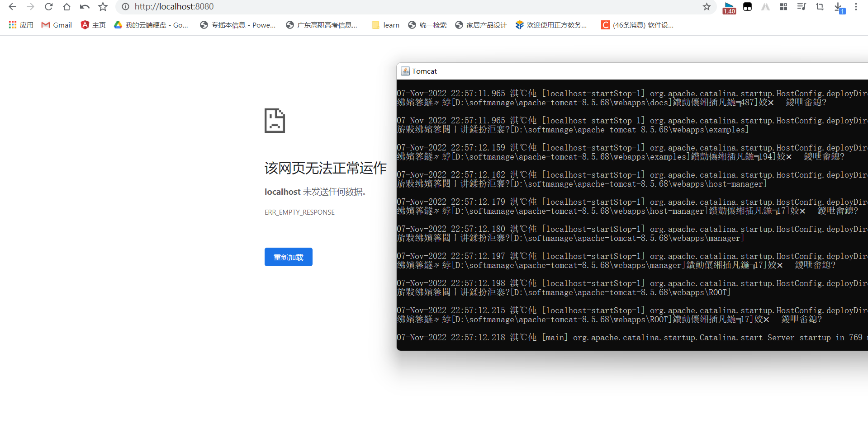Image resolution: width=868 pixels, height=437 pixels.
Task: Click the 'Server startup in 769' log line
Action: coord(632,338)
